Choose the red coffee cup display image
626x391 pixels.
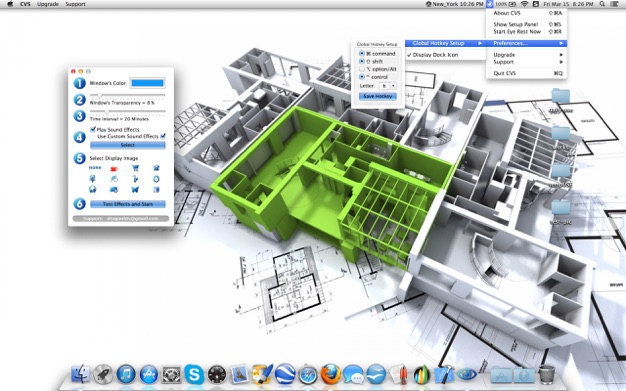pyautogui.click(x=114, y=168)
